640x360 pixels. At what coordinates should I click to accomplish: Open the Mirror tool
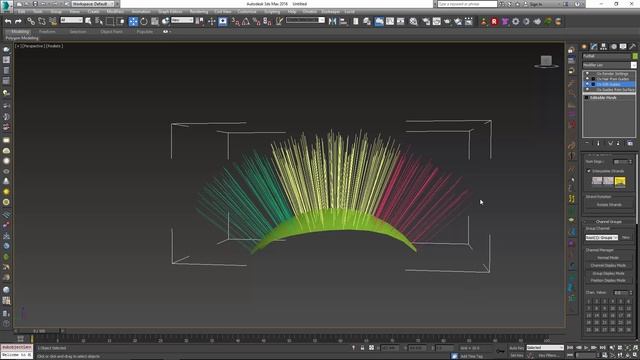(332, 21)
